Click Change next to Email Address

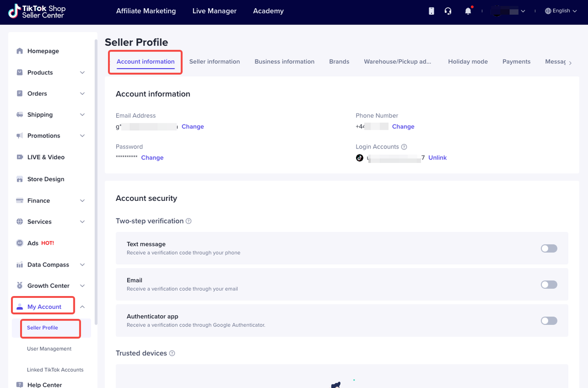[192, 127]
